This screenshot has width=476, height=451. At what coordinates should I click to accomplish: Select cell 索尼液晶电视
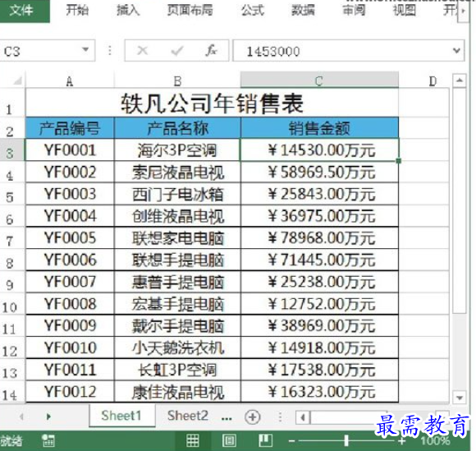pyautogui.click(x=177, y=172)
